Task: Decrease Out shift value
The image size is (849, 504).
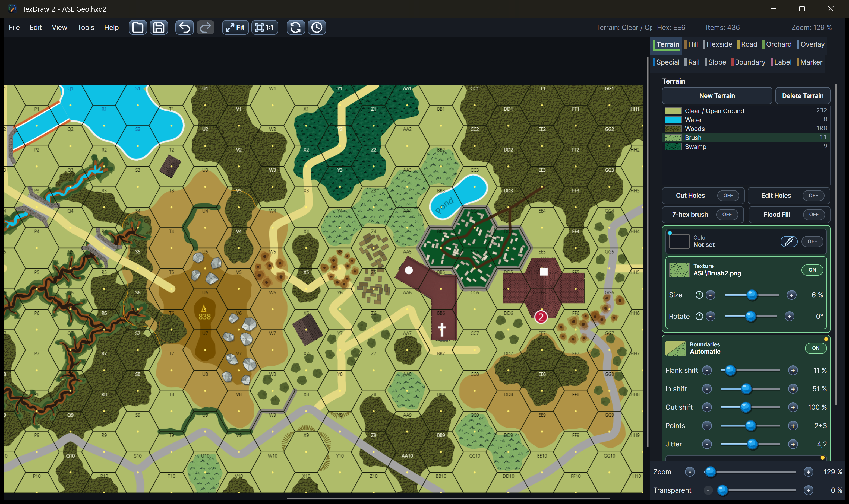Action: tap(707, 407)
